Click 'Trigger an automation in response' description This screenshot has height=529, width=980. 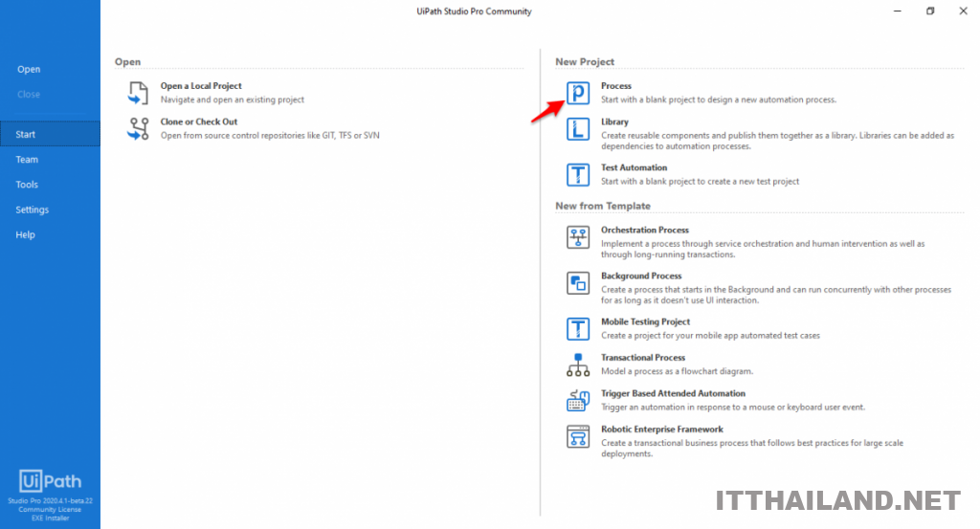pos(733,408)
